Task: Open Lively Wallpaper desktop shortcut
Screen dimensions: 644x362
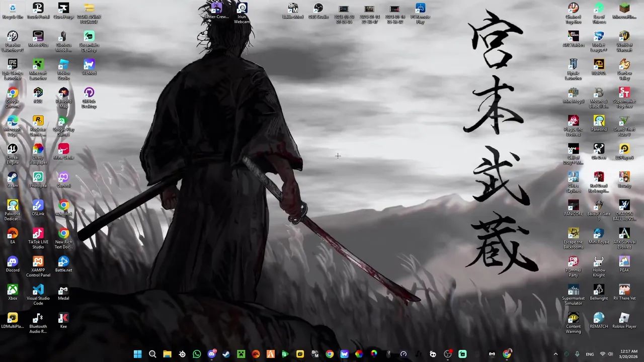Action: click(x=38, y=154)
